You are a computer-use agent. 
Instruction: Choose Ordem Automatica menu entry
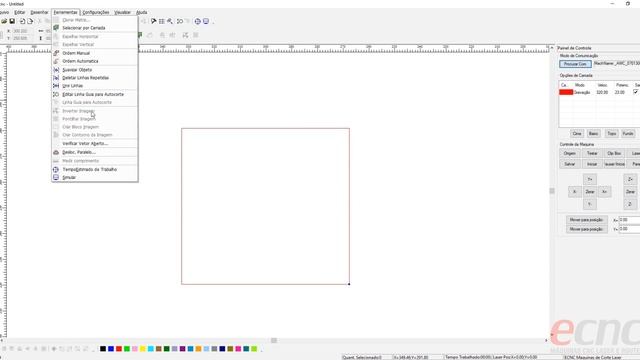pos(95,61)
